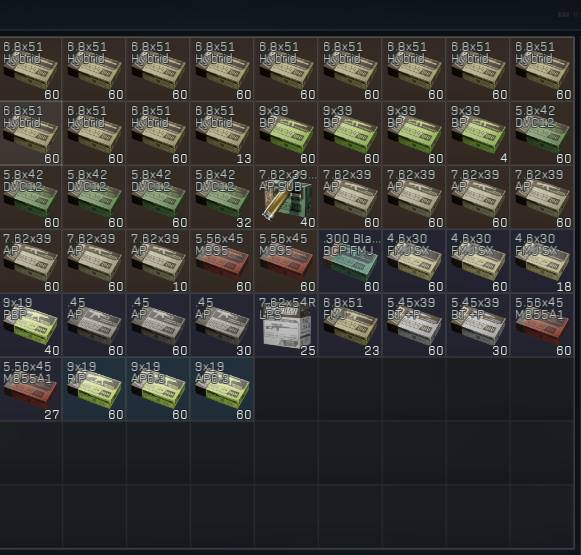Select the .45 AP pack with 30 rounds
581x555 pixels.
222,326
